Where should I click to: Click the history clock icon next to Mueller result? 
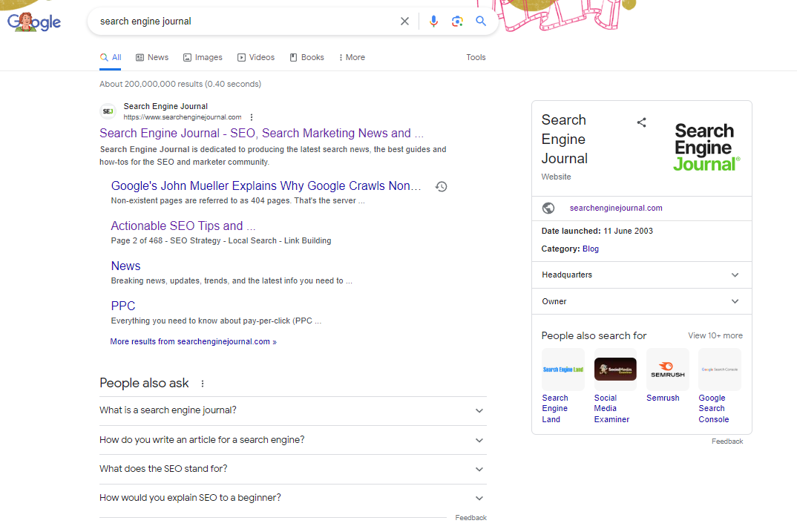[x=442, y=186]
